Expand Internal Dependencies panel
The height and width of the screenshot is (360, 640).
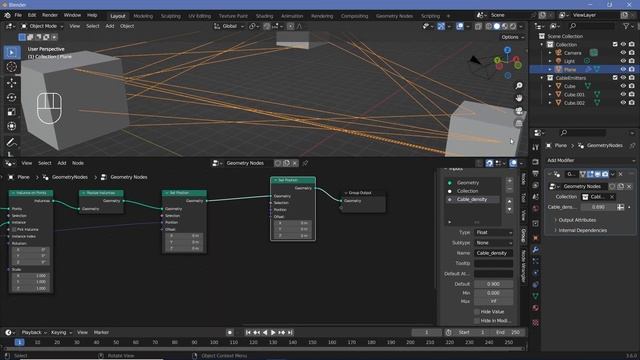(582, 231)
